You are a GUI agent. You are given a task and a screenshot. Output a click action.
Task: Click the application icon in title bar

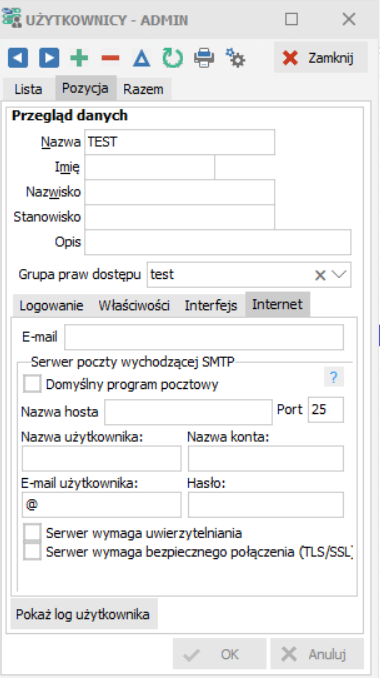coord(12,19)
